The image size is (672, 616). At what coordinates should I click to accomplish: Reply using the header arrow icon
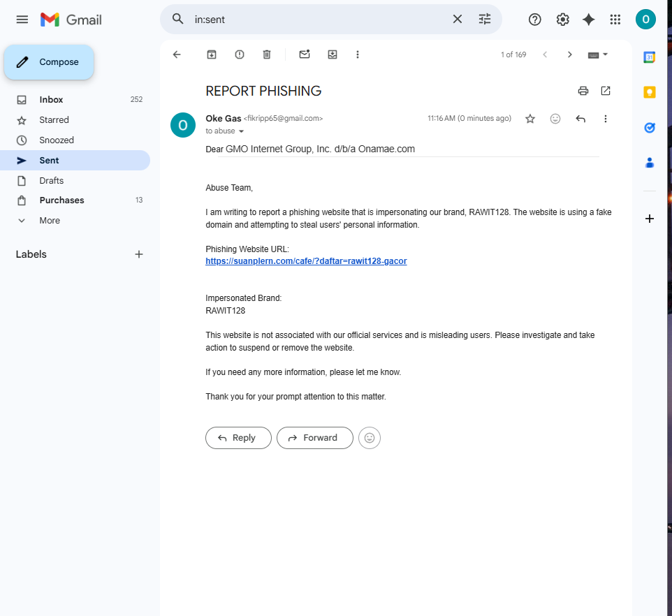(x=580, y=119)
